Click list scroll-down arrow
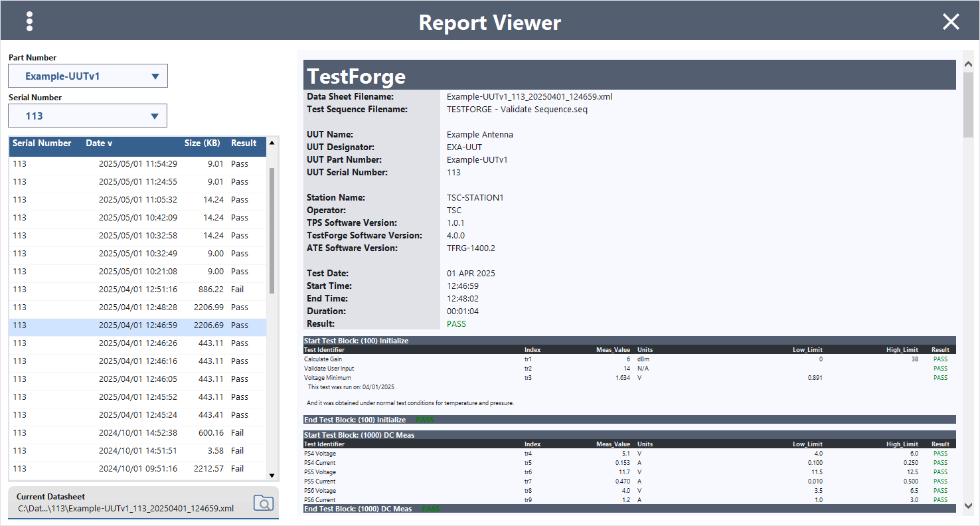Screen dimensions: 980x526 click(x=272, y=476)
